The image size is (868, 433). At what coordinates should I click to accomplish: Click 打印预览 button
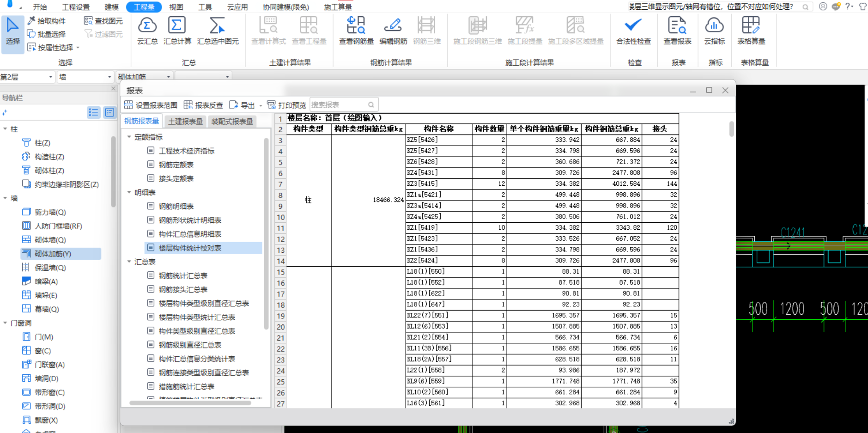[286, 105]
